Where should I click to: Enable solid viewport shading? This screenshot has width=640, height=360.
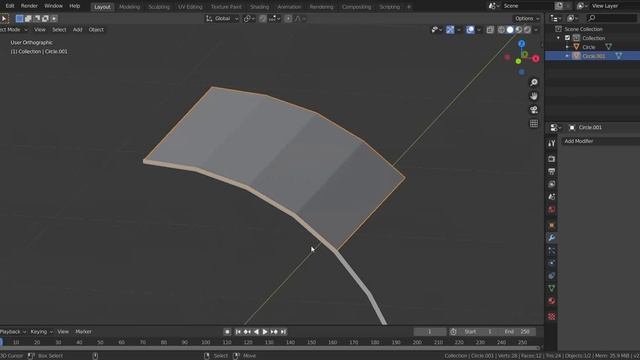(x=510, y=30)
